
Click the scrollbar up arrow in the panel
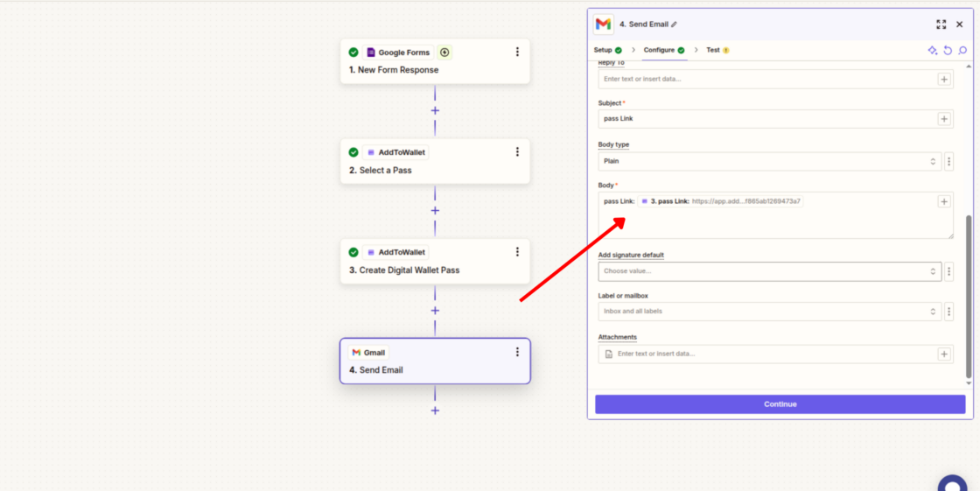969,67
